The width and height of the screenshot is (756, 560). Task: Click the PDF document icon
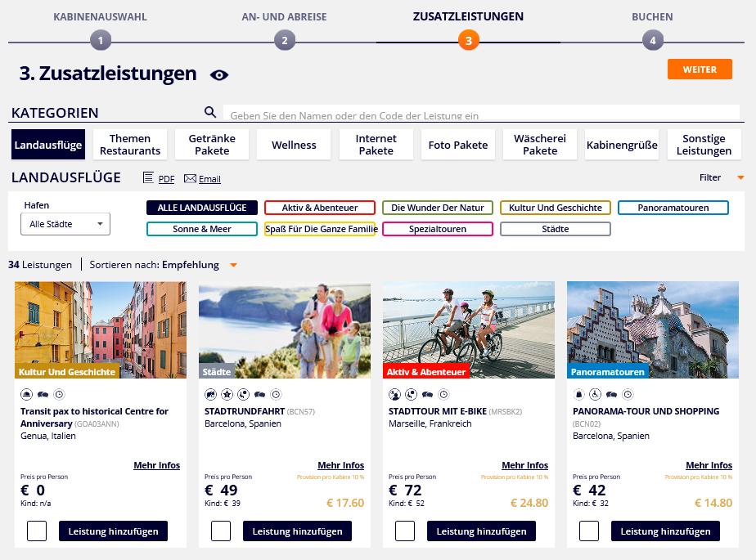point(148,178)
